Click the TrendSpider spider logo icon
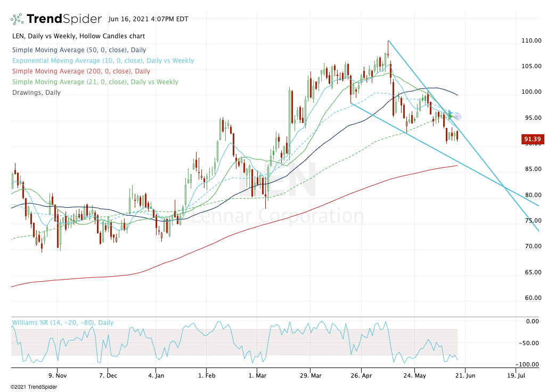Image resolution: width=555 pixels, height=392 pixels. 17,19
